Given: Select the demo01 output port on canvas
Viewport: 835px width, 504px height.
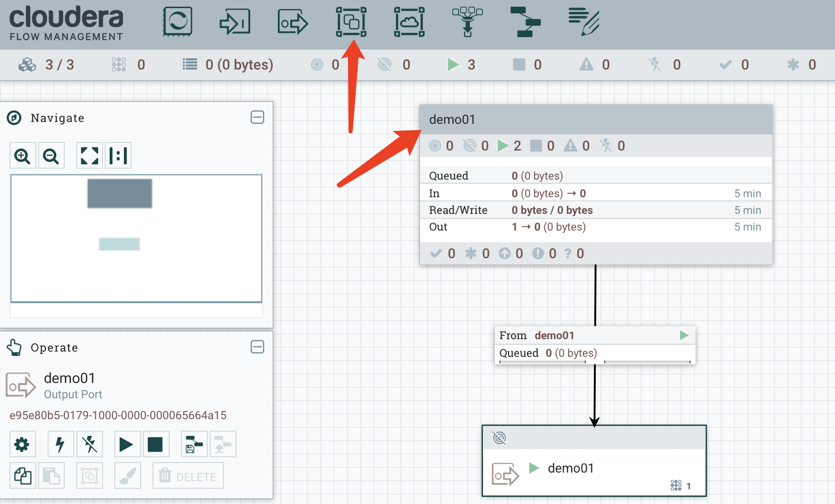Looking at the screenshot, I should 594,461.
